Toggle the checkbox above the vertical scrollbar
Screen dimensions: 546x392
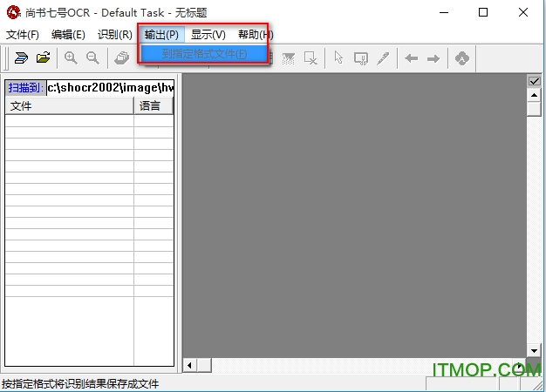pos(535,82)
